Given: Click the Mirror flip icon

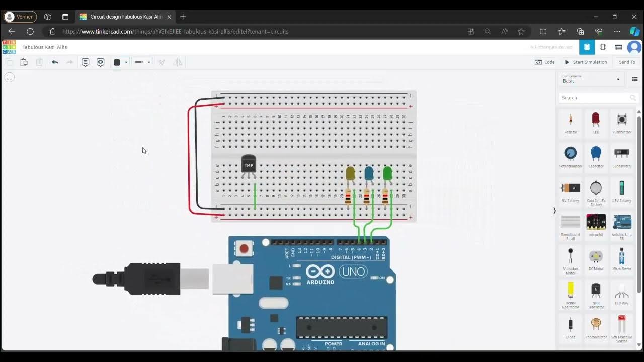Looking at the screenshot, I should coord(178,62).
